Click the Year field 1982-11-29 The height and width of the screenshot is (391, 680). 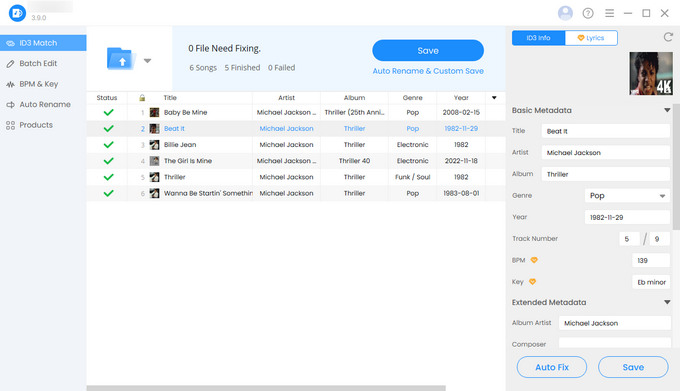pos(627,217)
